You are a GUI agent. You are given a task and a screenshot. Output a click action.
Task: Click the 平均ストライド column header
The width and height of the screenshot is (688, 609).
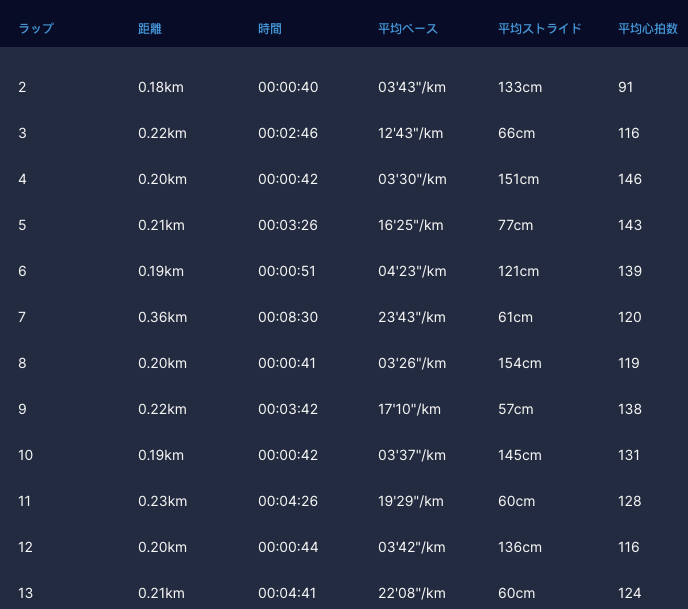[x=540, y=29]
